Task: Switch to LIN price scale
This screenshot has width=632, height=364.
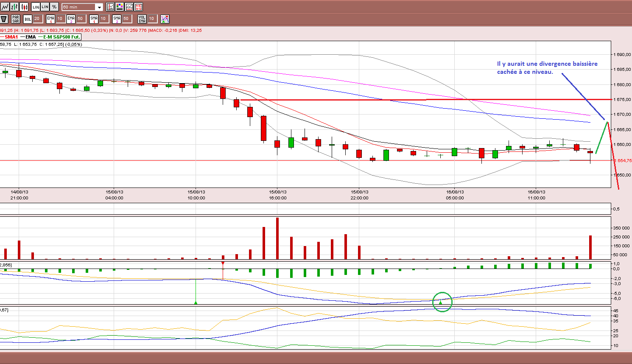Action: tap(45, 7)
